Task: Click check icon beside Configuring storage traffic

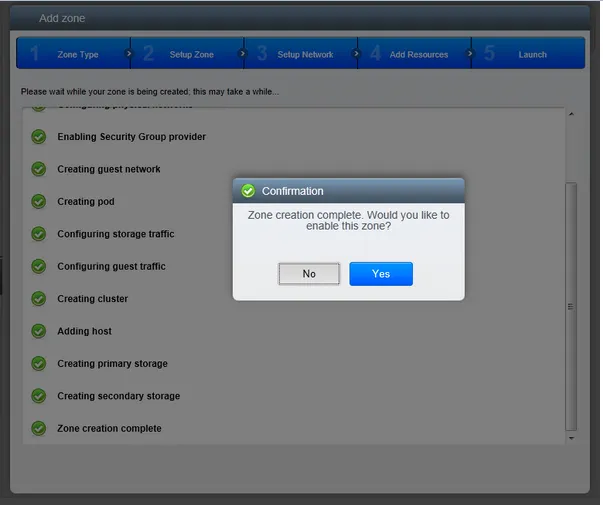Action: pyautogui.click(x=38, y=233)
